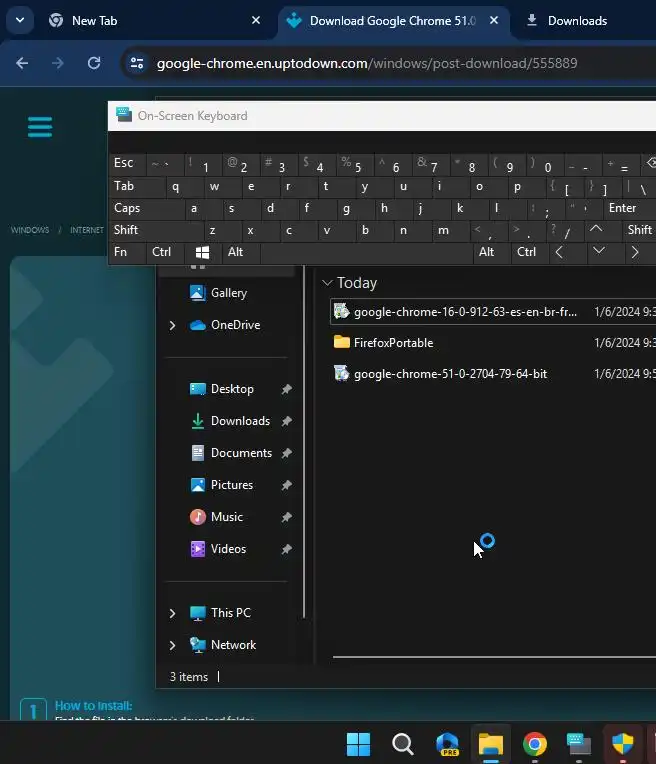Follow the WINDOWS breadcrumb link
Image resolution: width=656 pixels, height=764 pixels.
coord(30,230)
